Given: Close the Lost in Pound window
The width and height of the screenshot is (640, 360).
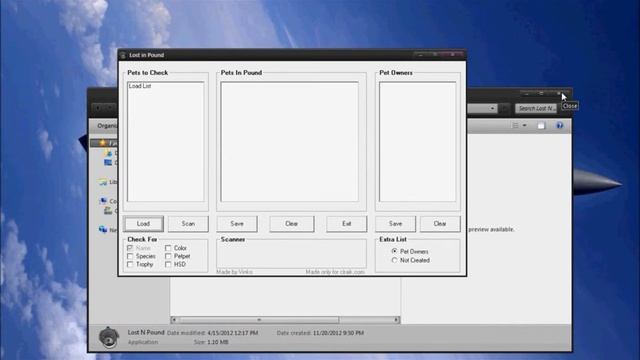Looking at the screenshot, I should click(x=453, y=54).
